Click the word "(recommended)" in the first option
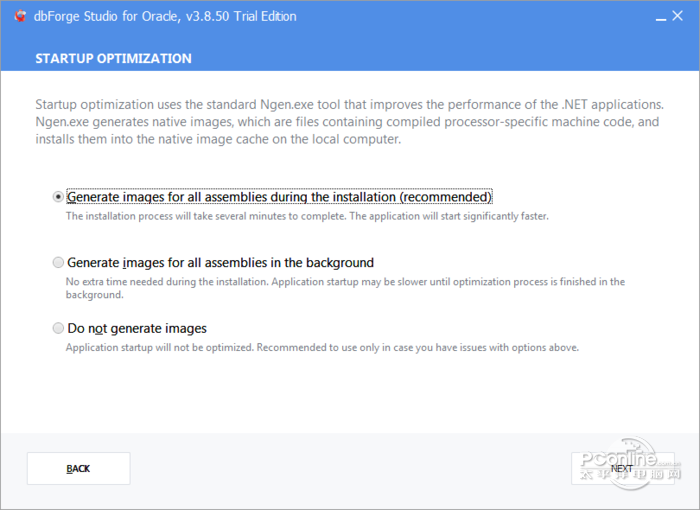This screenshot has width=700, height=510. tap(445, 197)
